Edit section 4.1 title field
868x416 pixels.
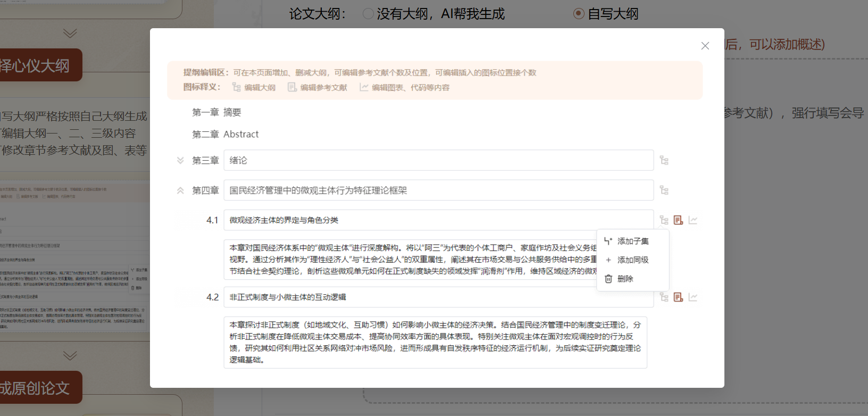(x=439, y=220)
